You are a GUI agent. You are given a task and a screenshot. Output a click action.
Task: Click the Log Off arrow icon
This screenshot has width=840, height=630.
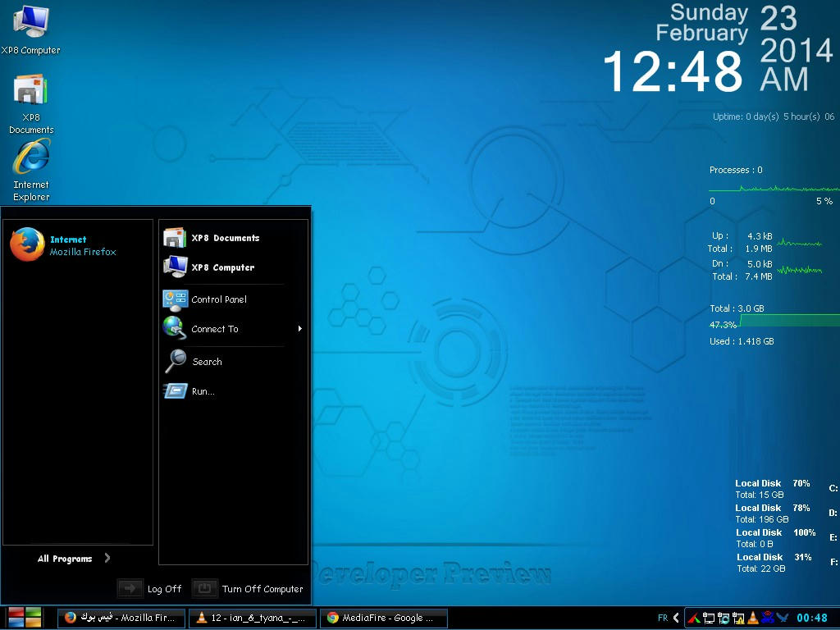point(130,588)
